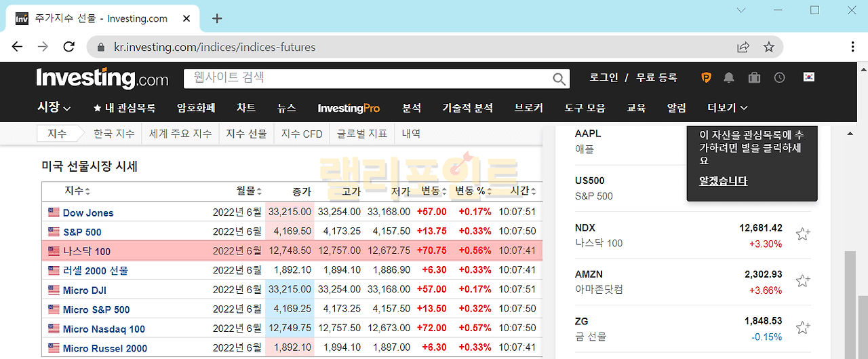Click the orange InvestingPro badge icon
Viewport: 868px width, 359px height.
click(706, 78)
